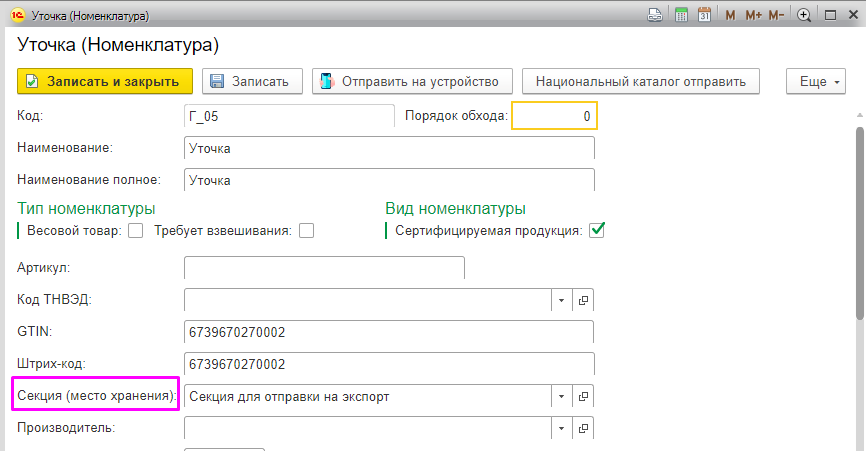The height and width of the screenshot is (453, 866).
Task: Click the scrollbar up arrow
Action: tap(860, 115)
